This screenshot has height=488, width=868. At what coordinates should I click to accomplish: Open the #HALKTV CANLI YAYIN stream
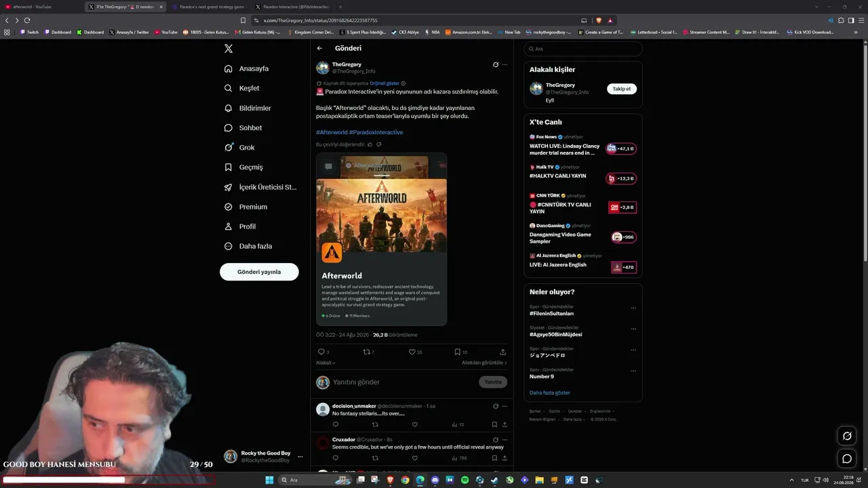(583, 176)
